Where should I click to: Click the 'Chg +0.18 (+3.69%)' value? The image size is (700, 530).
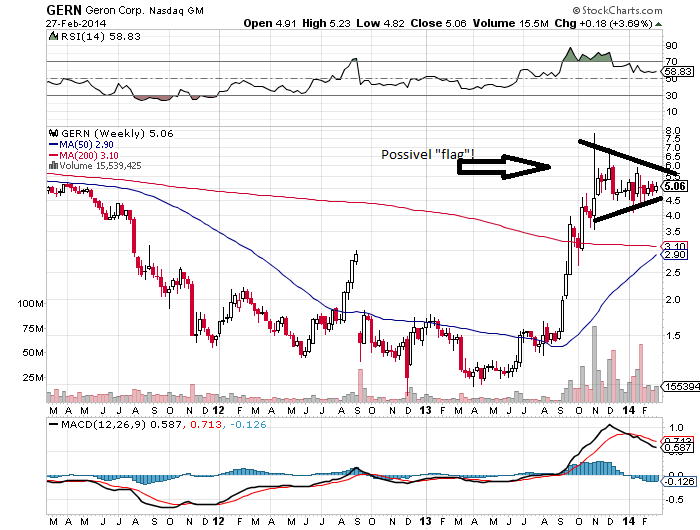click(x=604, y=23)
